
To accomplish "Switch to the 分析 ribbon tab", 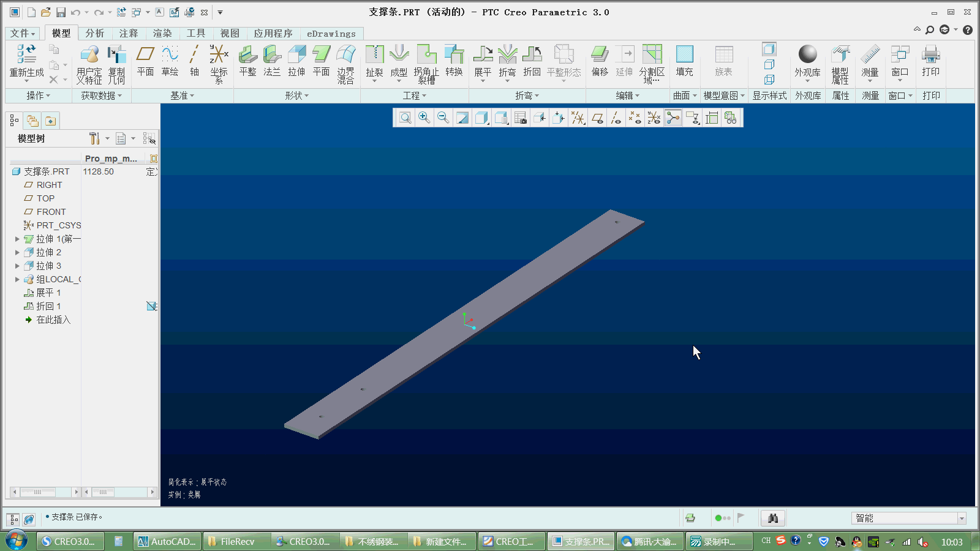I will (x=94, y=33).
